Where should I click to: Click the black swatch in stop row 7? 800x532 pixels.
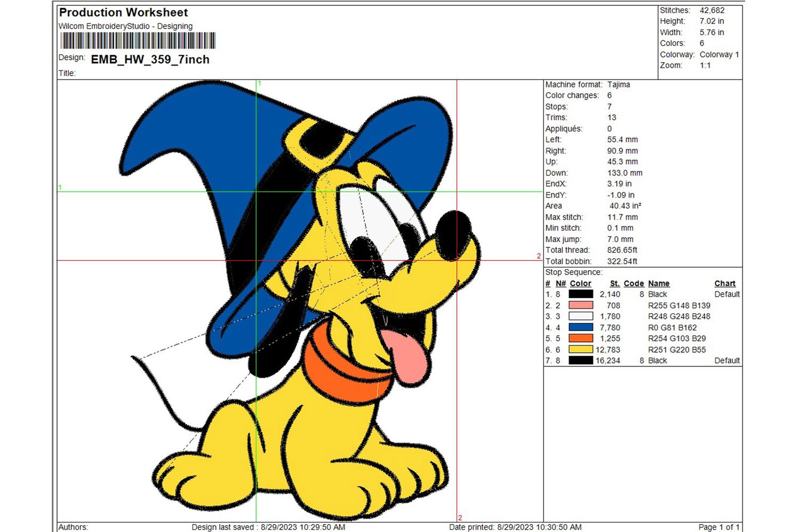click(581, 360)
